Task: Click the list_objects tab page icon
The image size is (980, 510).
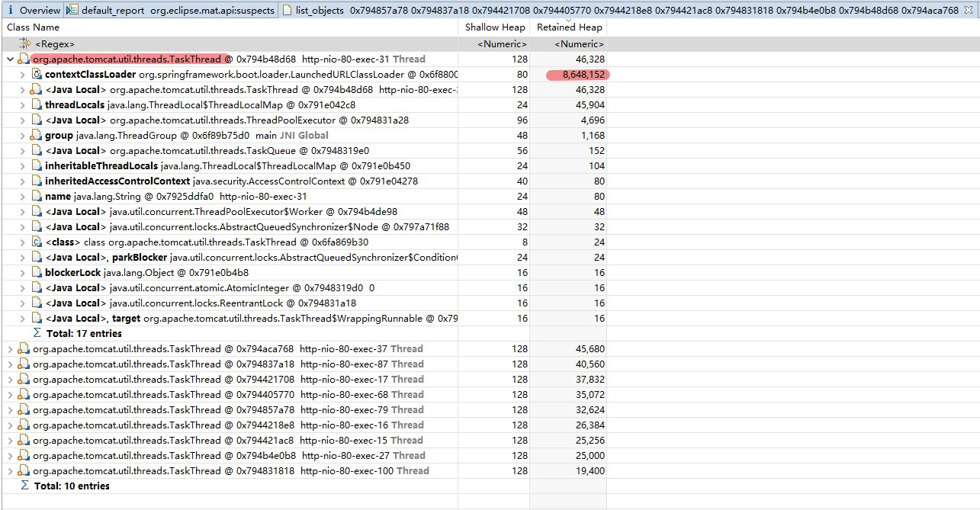Action: point(287,11)
